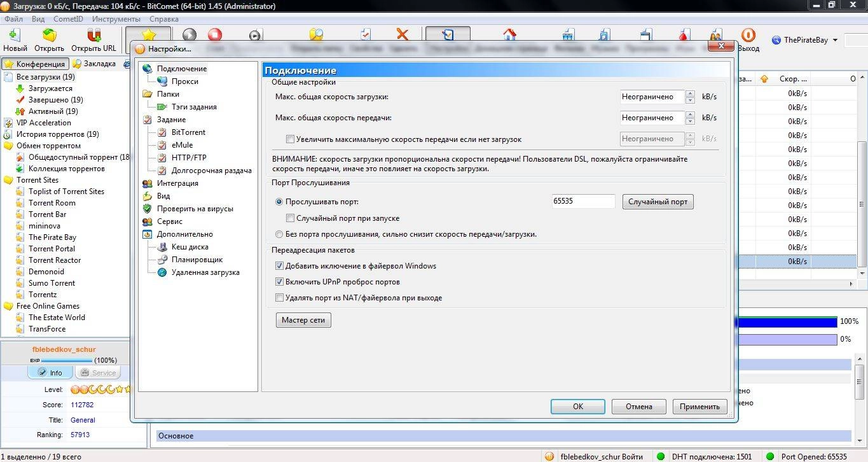Image resolution: width=868 pixels, height=462 pixels.
Task: Select Планировщик settings item
Action: coord(196,260)
